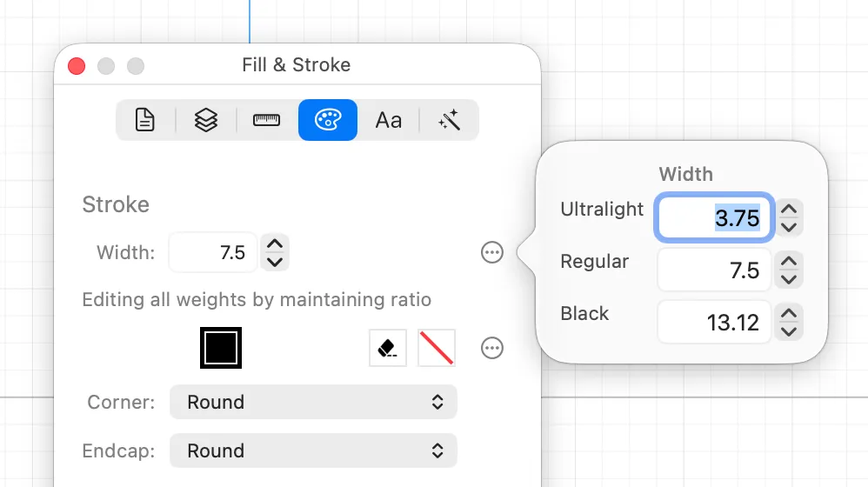The height and width of the screenshot is (487, 868).
Task: Click the Black width field showing 13.12
Action: coord(714,322)
